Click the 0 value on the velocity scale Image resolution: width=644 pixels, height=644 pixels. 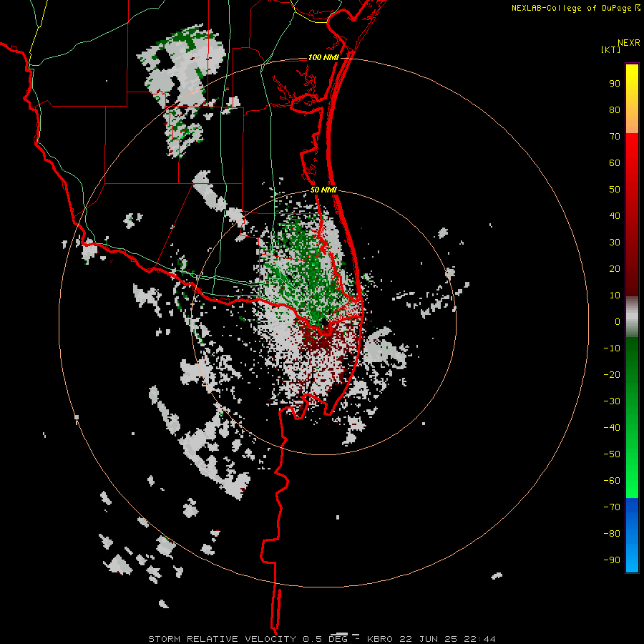tap(618, 321)
